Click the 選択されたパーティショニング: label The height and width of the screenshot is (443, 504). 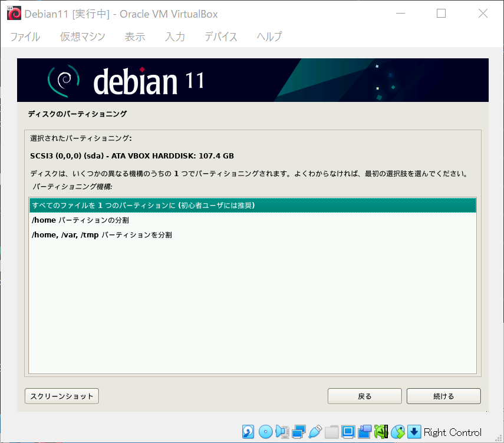(81, 138)
